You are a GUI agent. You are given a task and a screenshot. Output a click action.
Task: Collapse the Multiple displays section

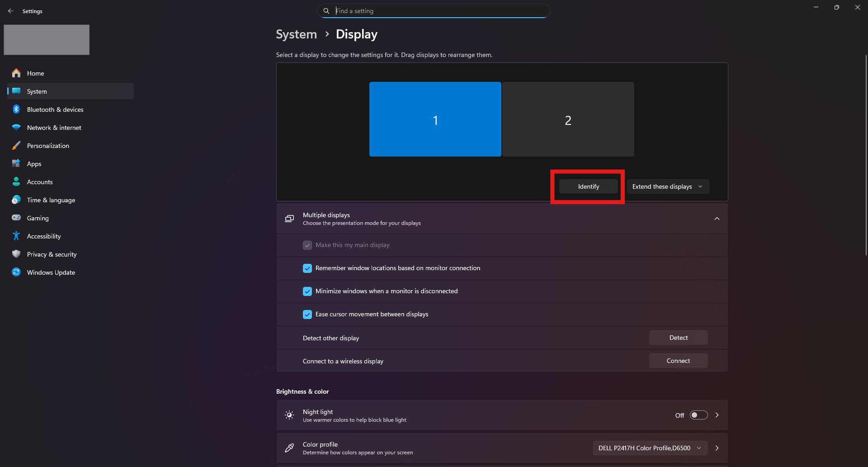click(717, 219)
